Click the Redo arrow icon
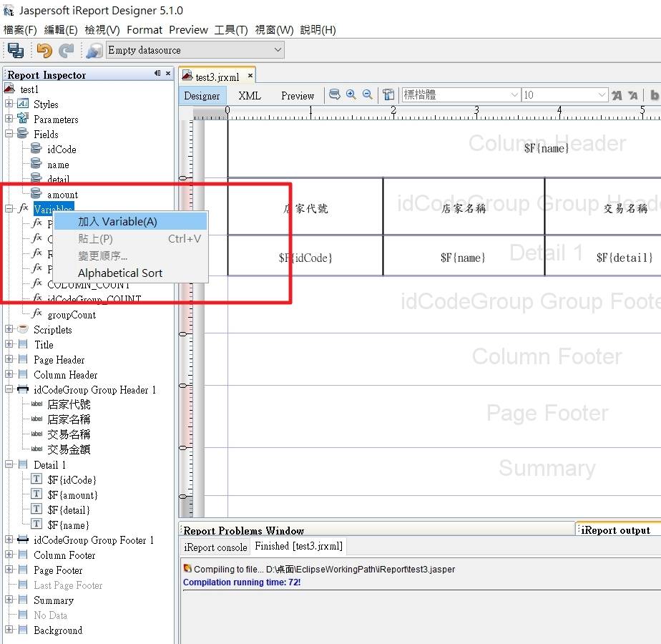Viewport: 661px width, 644px height. click(x=67, y=50)
